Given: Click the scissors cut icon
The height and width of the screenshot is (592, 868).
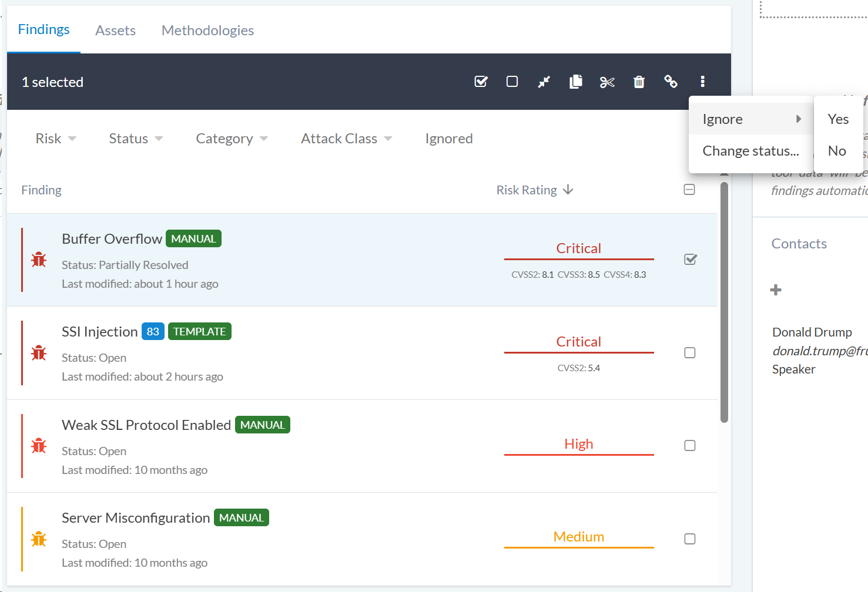Looking at the screenshot, I should coord(607,82).
